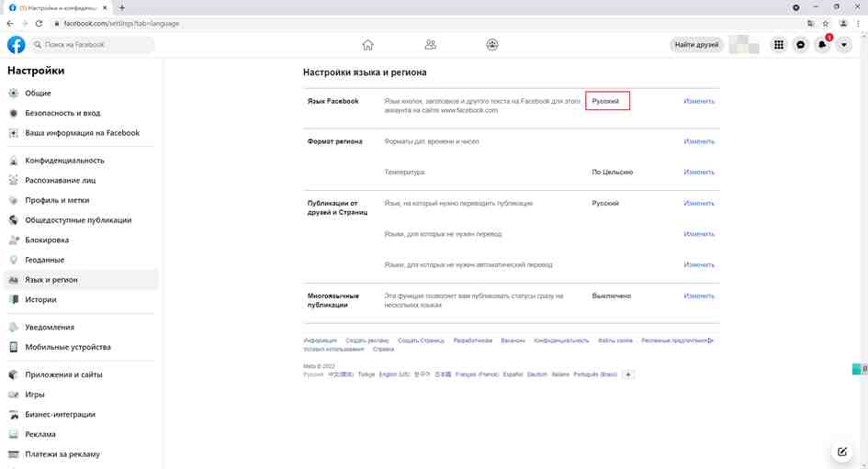
Task: Click the browser back arrow
Action: pos(10,23)
